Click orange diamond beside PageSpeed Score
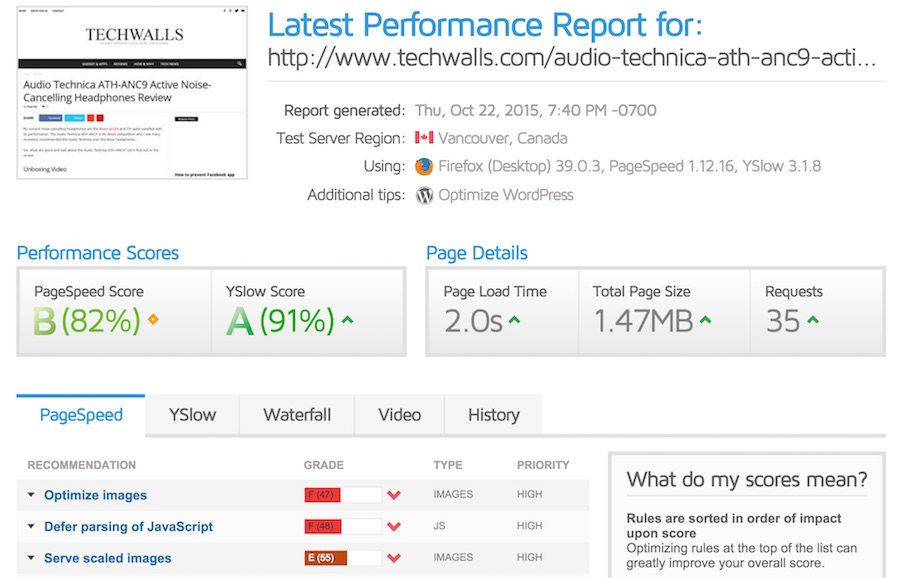The width and height of the screenshot is (900, 578). (153, 321)
